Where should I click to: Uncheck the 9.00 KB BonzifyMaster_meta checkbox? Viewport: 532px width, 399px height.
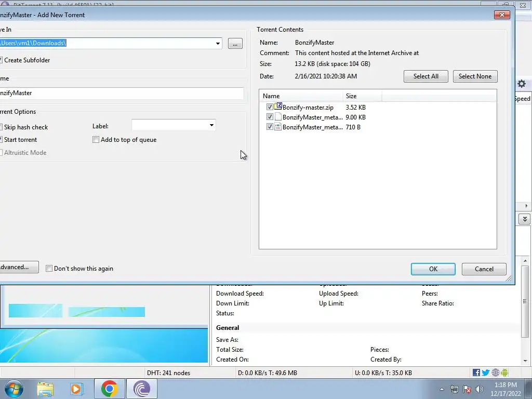click(270, 117)
